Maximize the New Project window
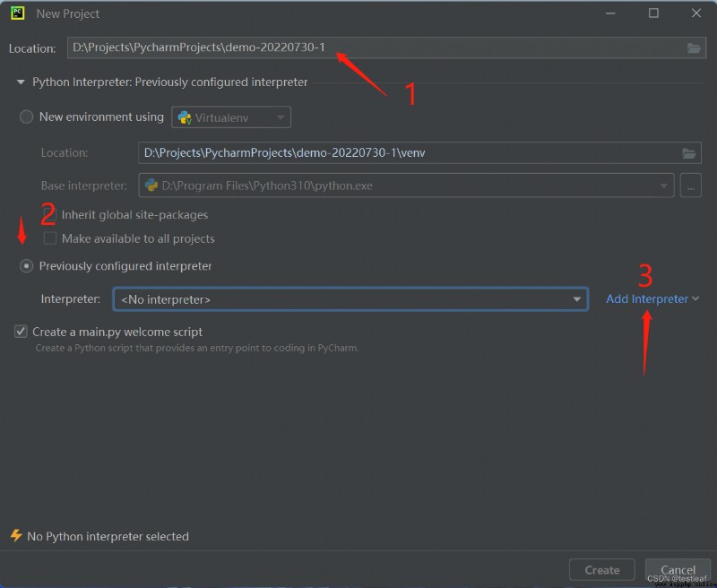The image size is (717, 588). 653,13
